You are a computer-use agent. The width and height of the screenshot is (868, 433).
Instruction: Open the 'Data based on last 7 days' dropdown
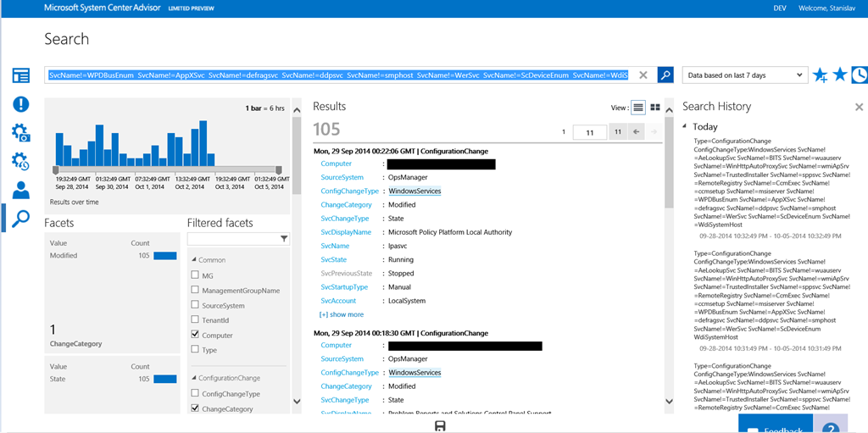[744, 75]
